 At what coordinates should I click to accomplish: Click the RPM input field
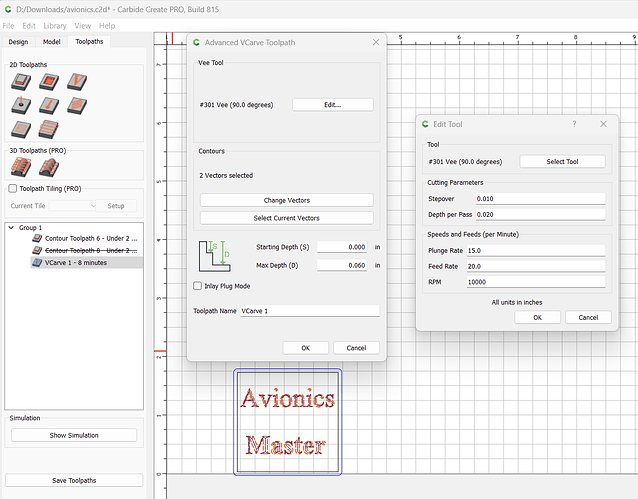(x=536, y=282)
